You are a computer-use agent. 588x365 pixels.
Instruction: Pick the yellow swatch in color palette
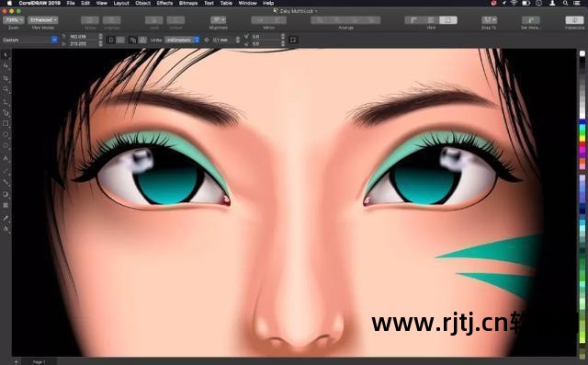click(x=582, y=138)
